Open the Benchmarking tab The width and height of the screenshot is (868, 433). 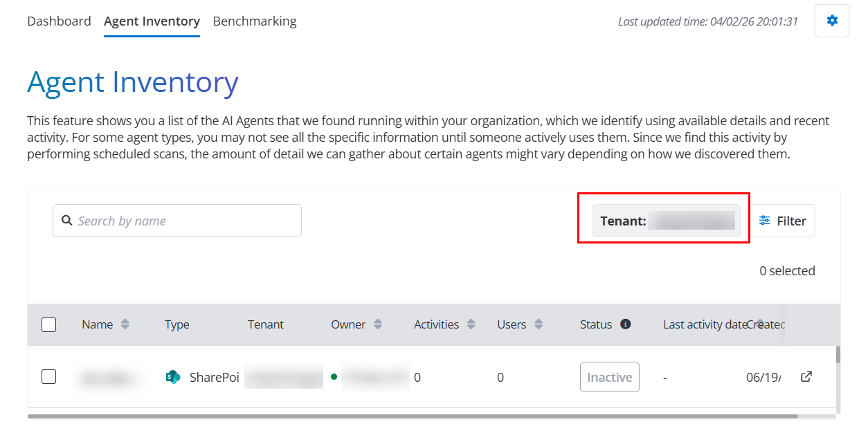(x=255, y=21)
